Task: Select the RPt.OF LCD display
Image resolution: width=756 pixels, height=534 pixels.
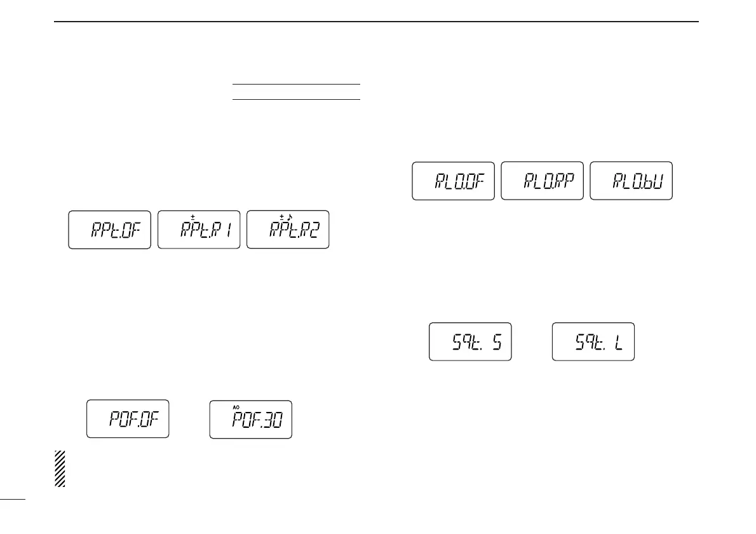Action: point(109,229)
